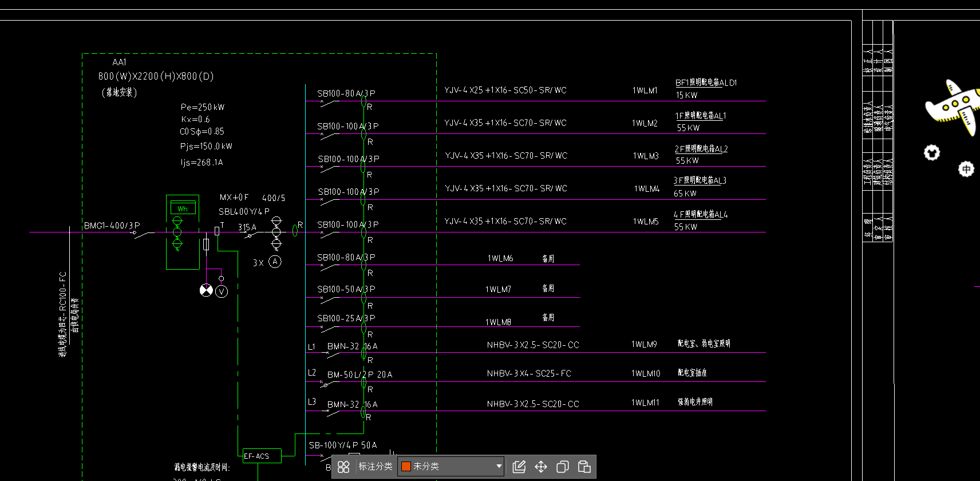
Task: Click the edit annotation pencil icon
Action: (519, 467)
